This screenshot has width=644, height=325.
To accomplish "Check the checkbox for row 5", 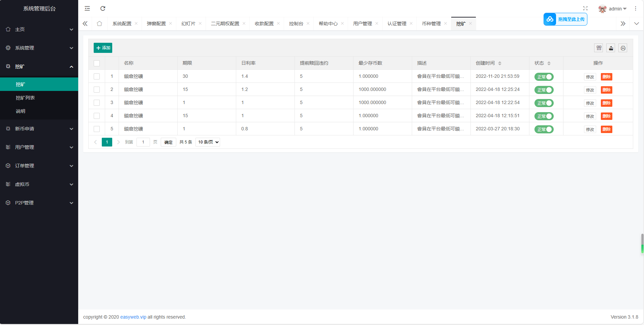I will point(97,129).
